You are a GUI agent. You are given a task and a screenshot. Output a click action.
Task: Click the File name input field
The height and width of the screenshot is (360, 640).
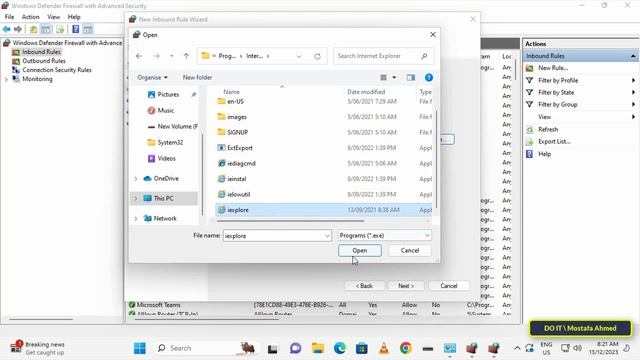point(277,236)
